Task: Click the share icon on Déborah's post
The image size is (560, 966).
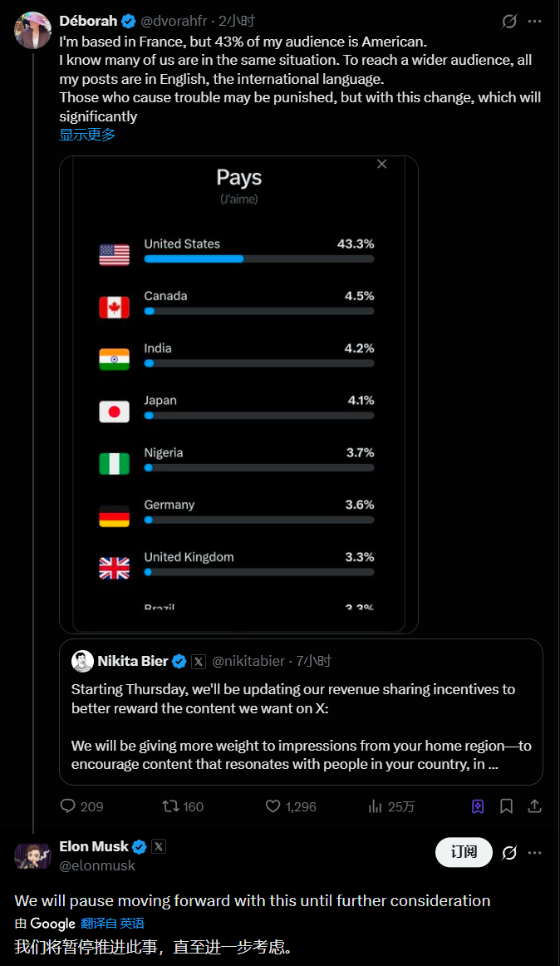Action: pyautogui.click(x=535, y=806)
